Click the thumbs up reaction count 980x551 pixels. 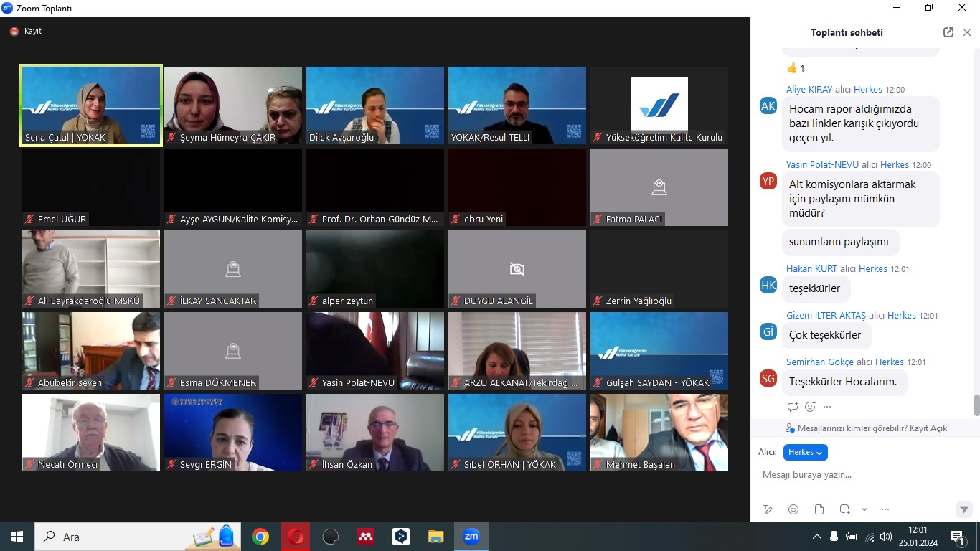(x=796, y=68)
